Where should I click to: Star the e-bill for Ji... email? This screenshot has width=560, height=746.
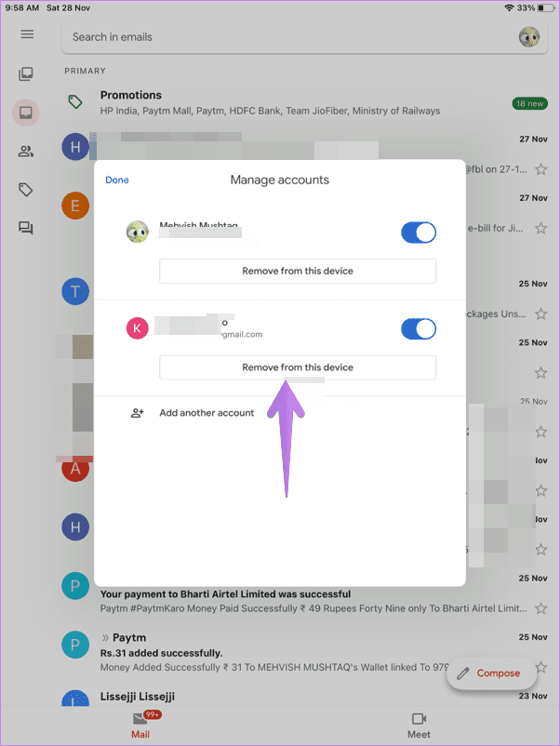541,229
